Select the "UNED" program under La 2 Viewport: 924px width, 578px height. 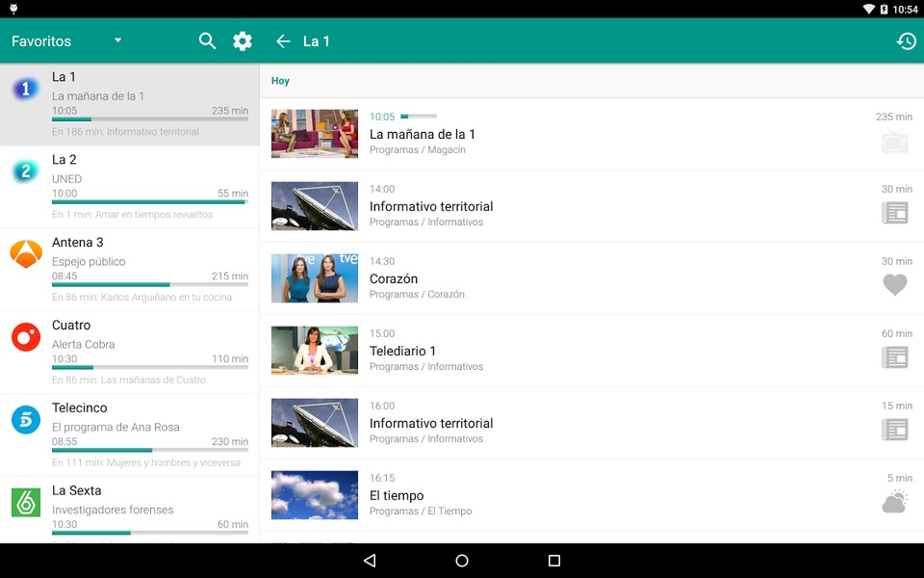pyautogui.click(x=66, y=179)
